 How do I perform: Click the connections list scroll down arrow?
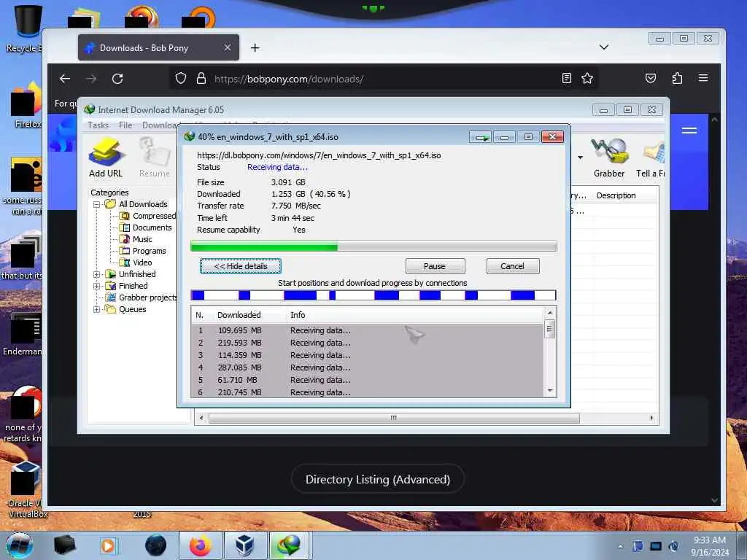(550, 391)
